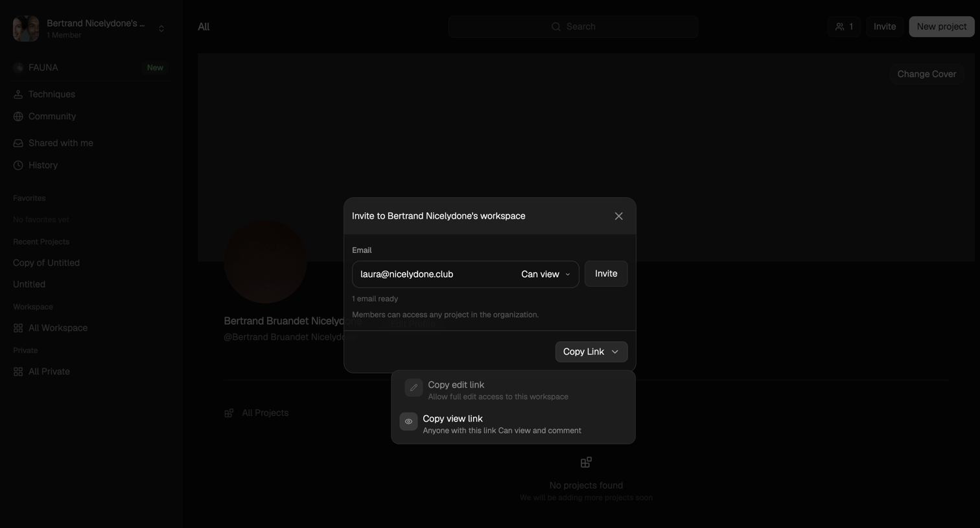Choose Copy edit link option
Image resolution: width=980 pixels, height=528 pixels.
point(513,390)
